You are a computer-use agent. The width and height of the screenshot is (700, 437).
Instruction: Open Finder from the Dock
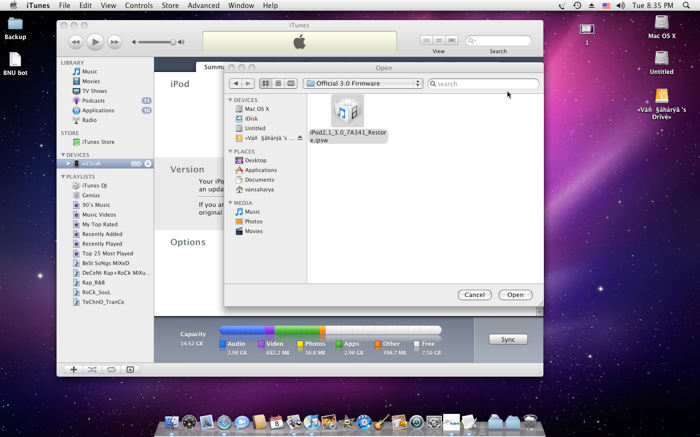[x=172, y=422]
